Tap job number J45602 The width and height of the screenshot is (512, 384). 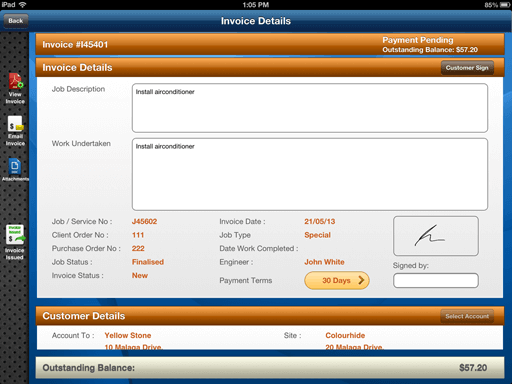[144, 221]
